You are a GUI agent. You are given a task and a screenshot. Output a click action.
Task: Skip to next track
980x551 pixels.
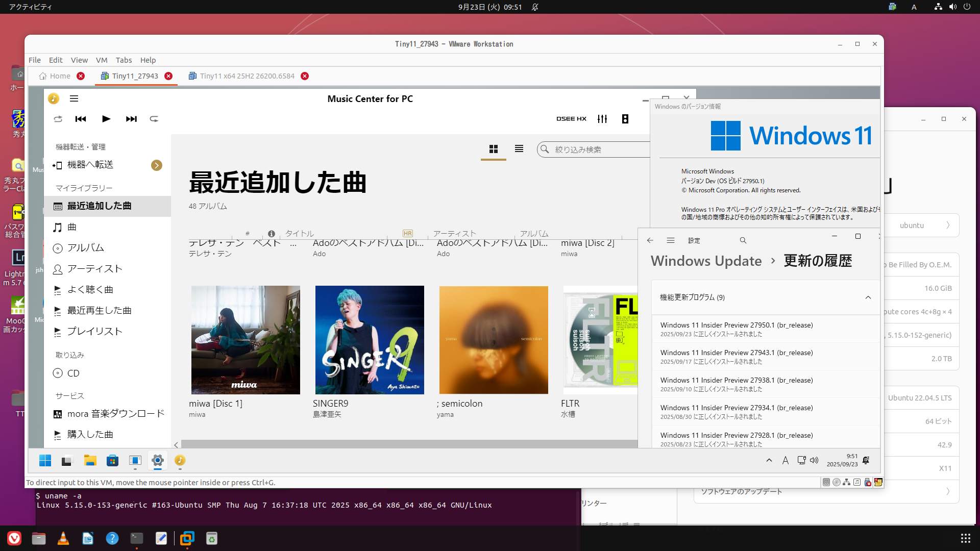click(x=131, y=119)
